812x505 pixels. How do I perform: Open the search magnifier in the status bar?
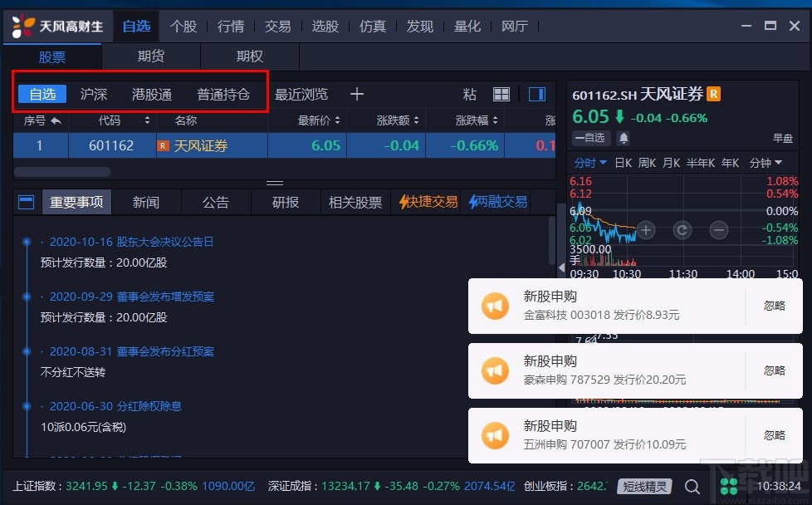point(692,487)
